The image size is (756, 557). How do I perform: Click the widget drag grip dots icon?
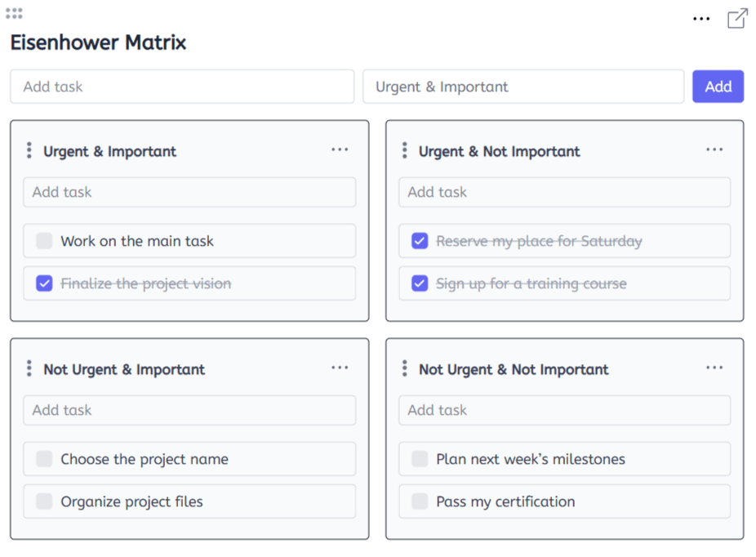(14, 13)
